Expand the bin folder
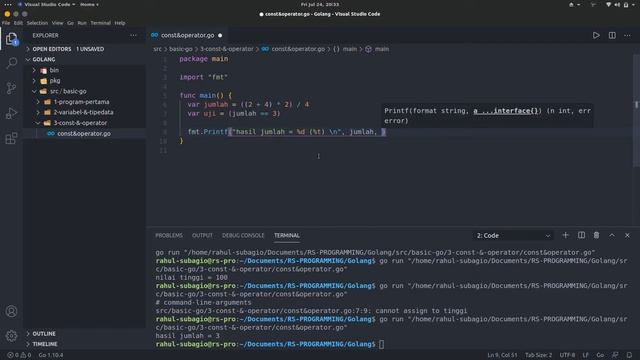 pos(54,70)
